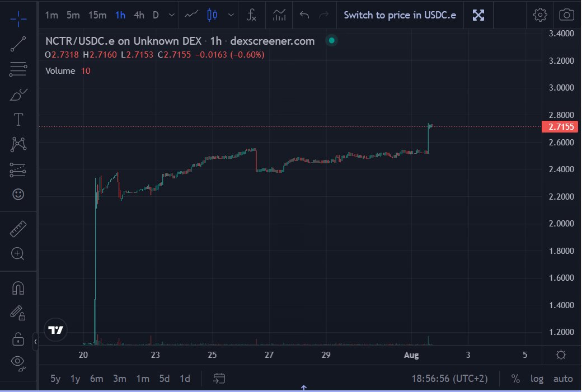Toggle magnet mode snapping
Image resolution: width=582 pixels, height=392 pixels.
click(18, 288)
